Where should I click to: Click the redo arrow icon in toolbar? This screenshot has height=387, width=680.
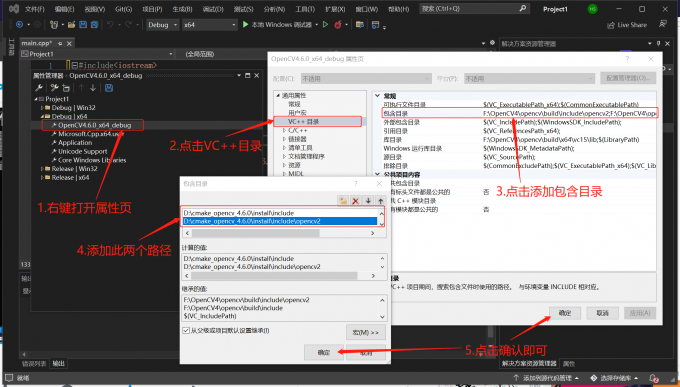[128, 25]
